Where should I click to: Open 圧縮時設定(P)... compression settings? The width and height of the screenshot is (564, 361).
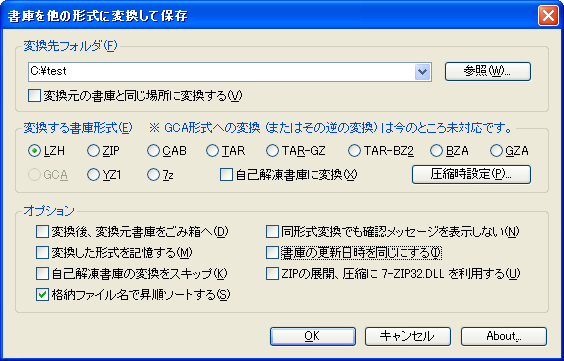[x=471, y=174]
